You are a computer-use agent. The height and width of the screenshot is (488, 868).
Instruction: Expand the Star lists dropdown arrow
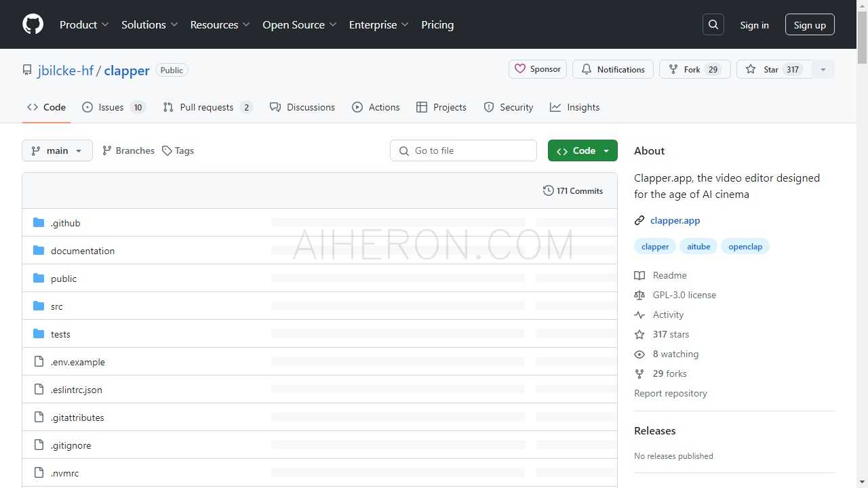click(x=823, y=69)
